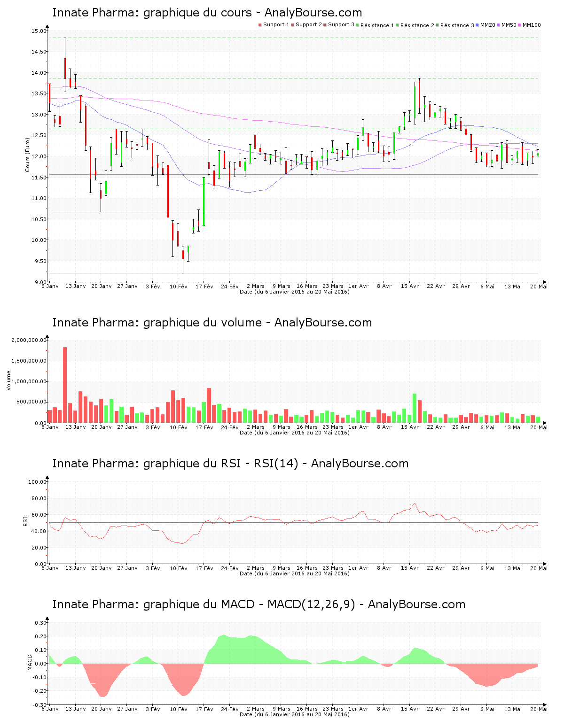
Task: Click the 'Cours (Euro)' y-axis label
Action: coord(27,155)
